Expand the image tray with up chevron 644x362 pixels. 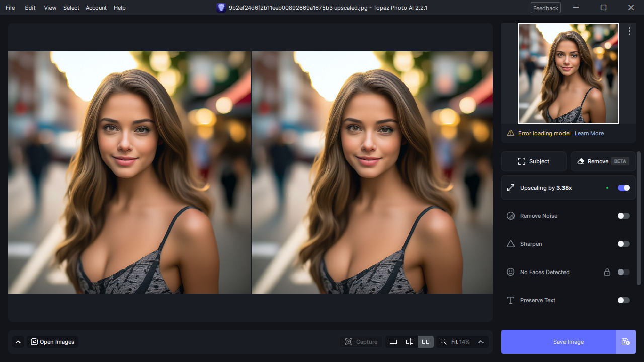click(x=18, y=342)
